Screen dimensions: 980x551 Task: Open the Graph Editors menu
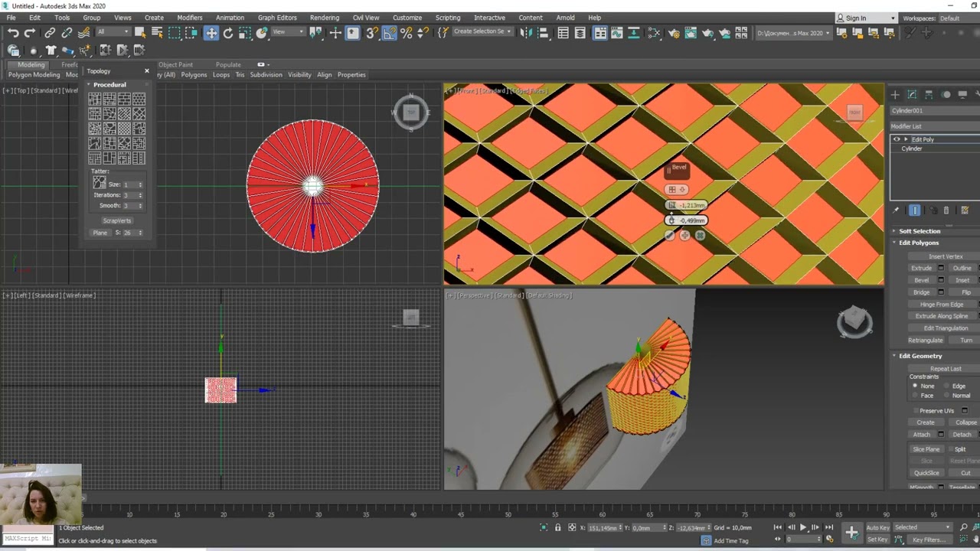(x=277, y=18)
